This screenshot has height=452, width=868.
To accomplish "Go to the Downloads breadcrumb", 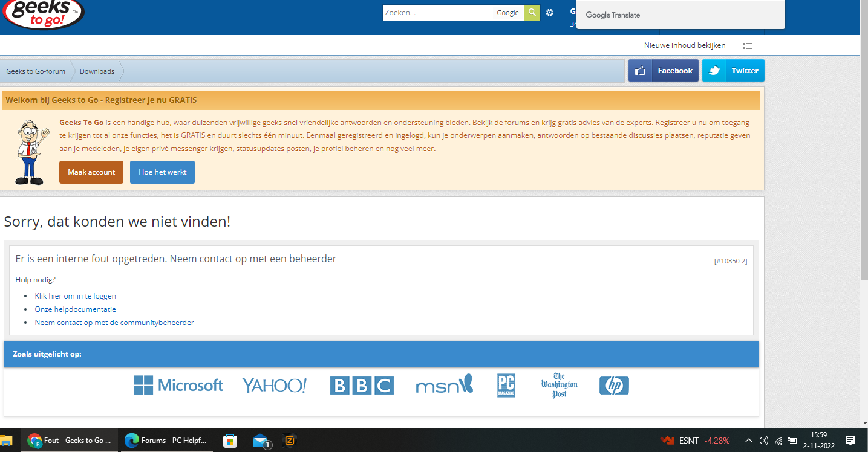I will (x=97, y=71).
